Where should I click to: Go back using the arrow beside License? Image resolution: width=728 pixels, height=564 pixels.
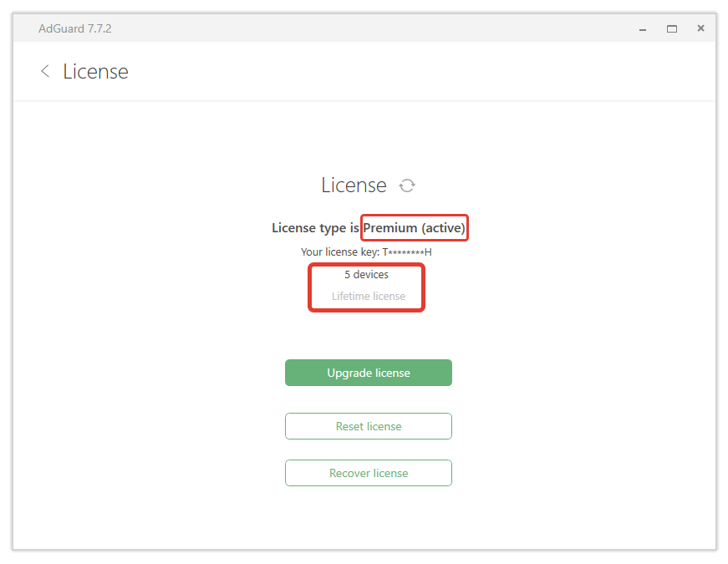pyautogui.click(x=45, y=71)
